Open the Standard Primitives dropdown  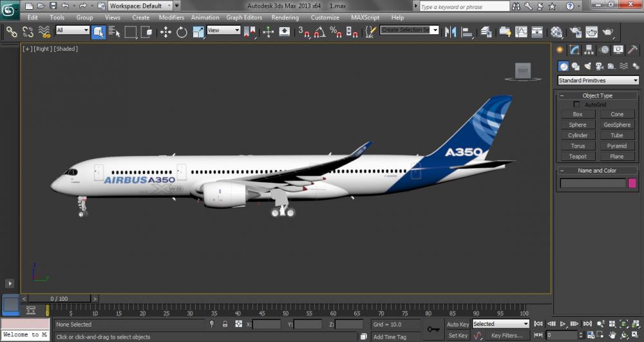[598, 81]
